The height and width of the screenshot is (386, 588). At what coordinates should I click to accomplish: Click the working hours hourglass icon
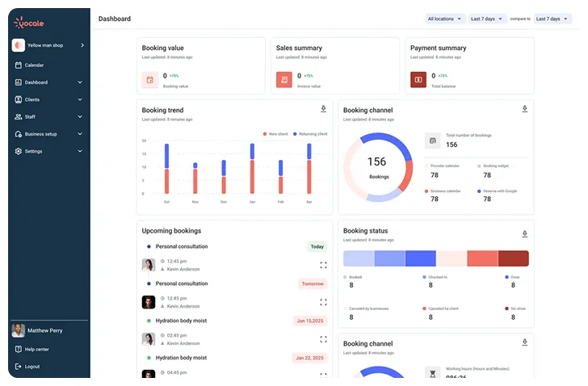click(433, 374)
